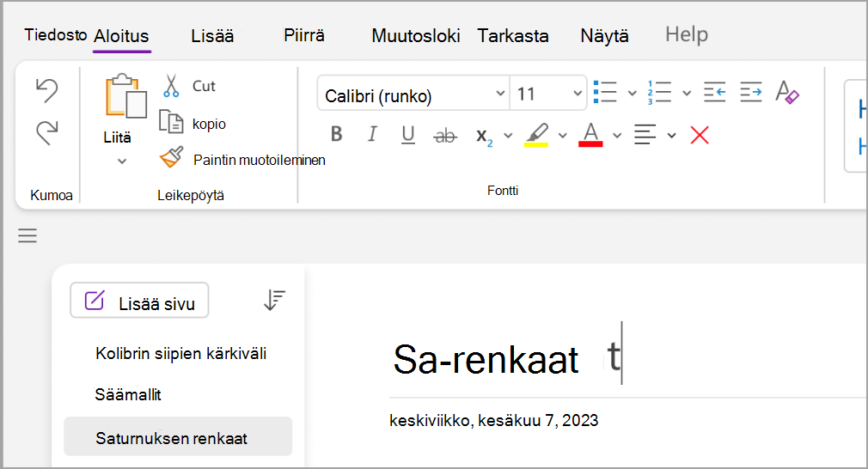
Task: Increase the indent level
Action: coord(750,92)
